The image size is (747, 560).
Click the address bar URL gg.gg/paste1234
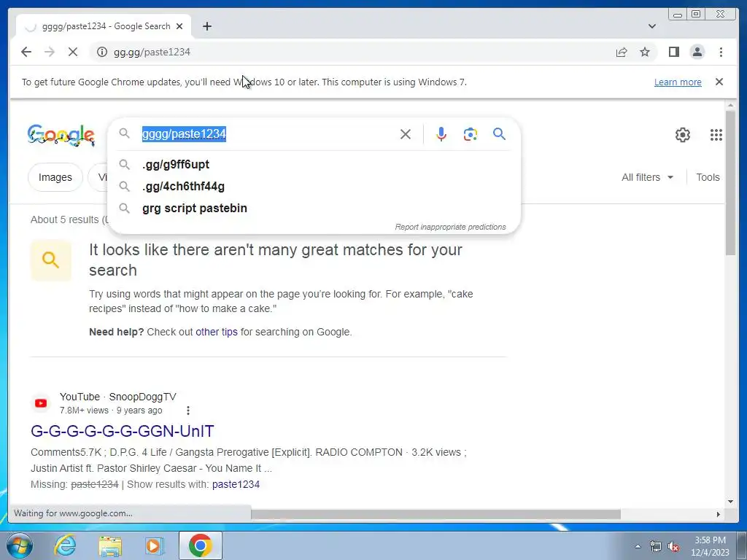(x=152, y=52)
